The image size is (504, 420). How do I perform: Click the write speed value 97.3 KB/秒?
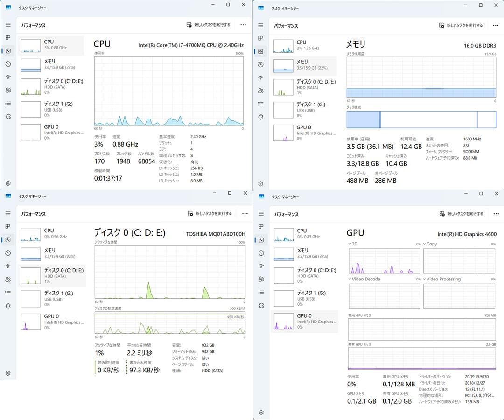(144, 370)
